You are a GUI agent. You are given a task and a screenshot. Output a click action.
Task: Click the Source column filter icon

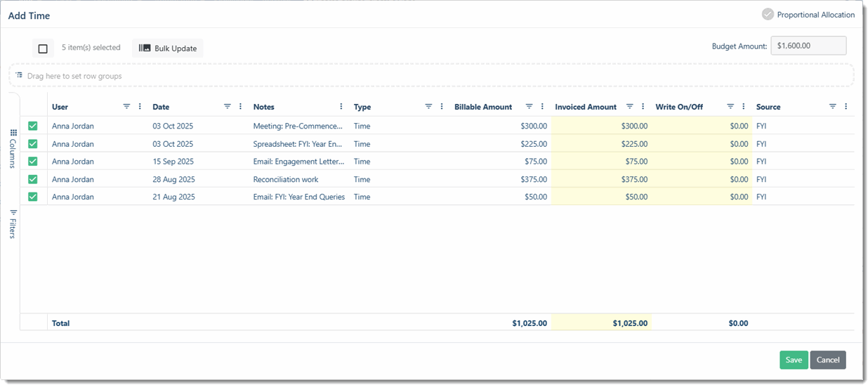[832, 107]
